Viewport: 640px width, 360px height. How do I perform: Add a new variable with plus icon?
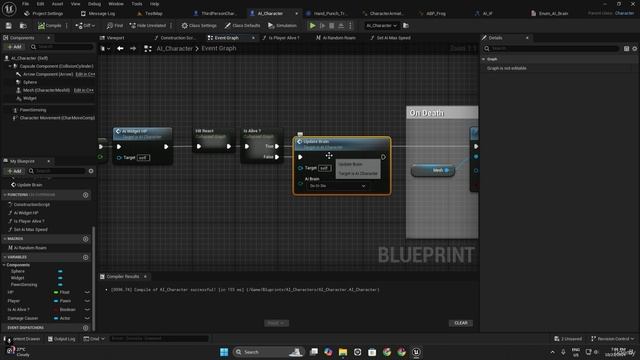[85, 257]
